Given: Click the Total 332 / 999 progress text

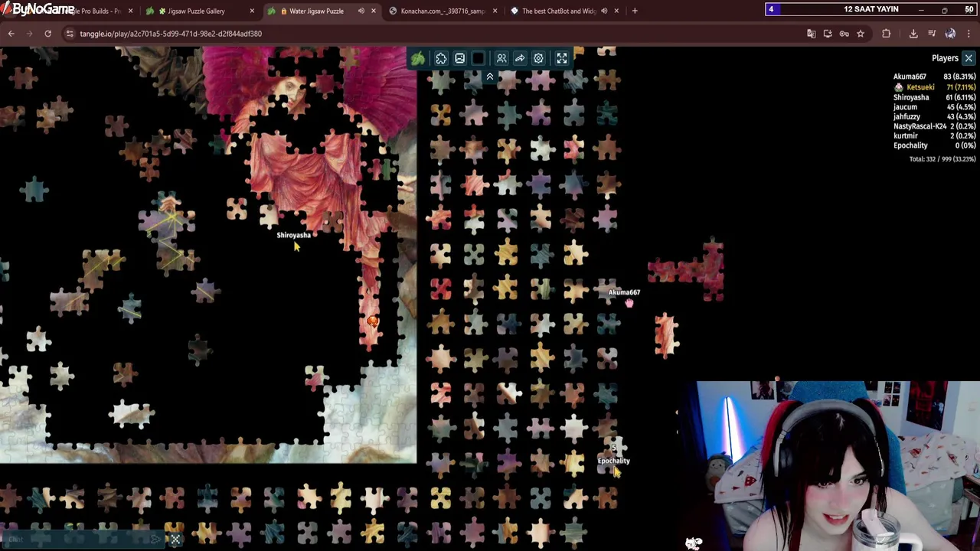Looking at the screenshot, I should [942, 159].
